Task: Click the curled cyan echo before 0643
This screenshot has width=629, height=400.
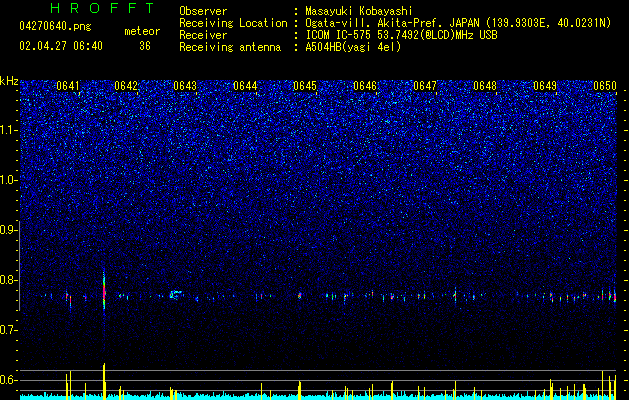Action: (x=175, y=295)
